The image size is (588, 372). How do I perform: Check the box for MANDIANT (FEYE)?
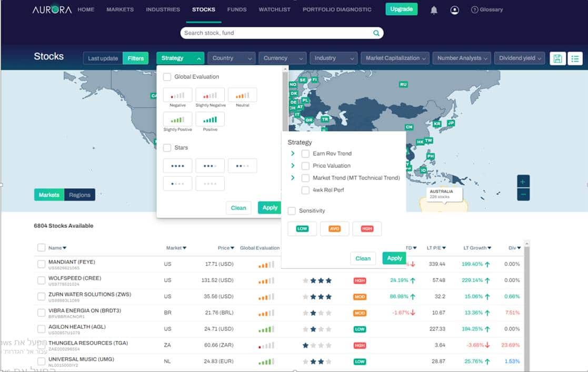(41, 264)
